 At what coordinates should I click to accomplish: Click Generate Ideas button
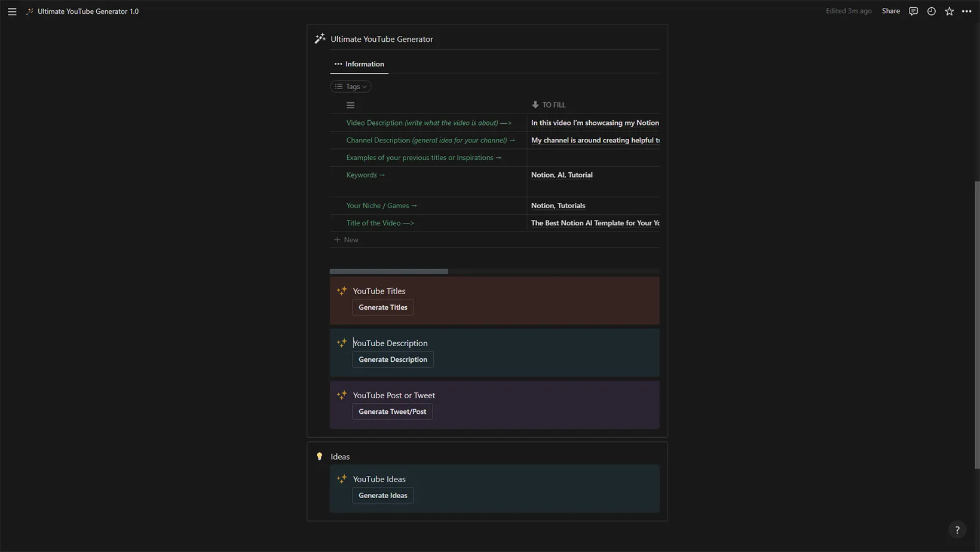pos(383,495)
